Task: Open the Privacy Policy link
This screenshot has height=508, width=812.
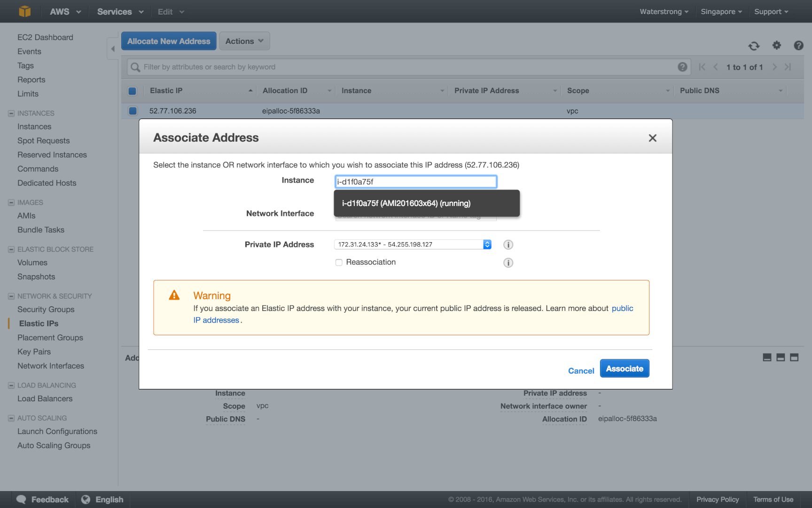Action: (x=718, y=500)
